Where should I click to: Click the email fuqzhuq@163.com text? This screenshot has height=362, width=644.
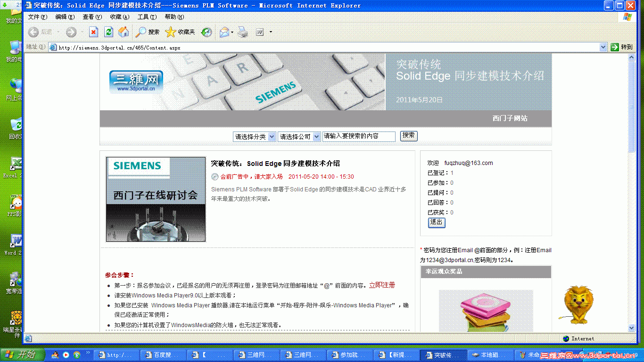point(469,163)
